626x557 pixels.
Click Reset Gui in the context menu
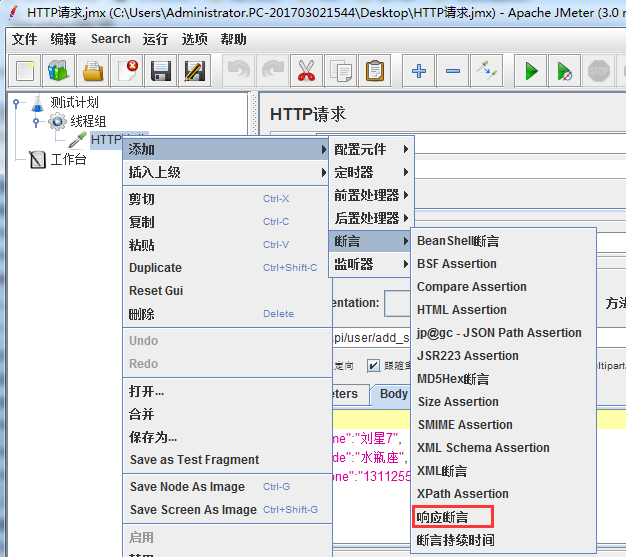(227, 291)
